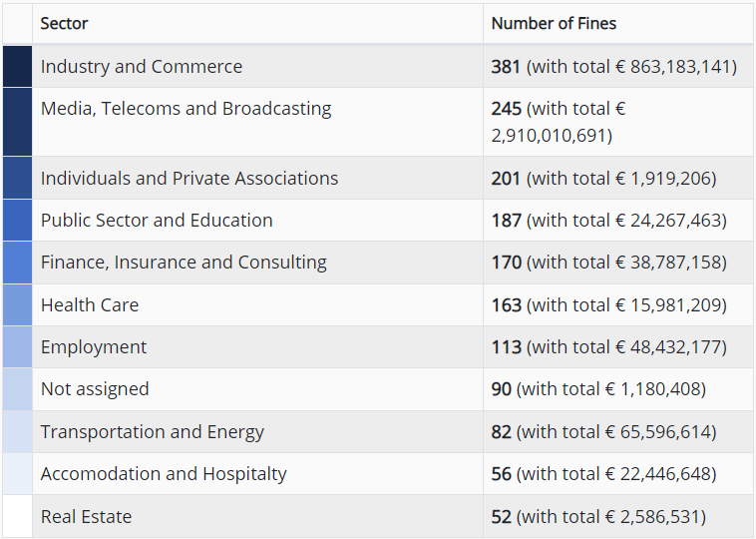The width and height of the screenshot is (756, 539).
Task: Select the Industry and Commerce sector text
Action: pyautogui.click(x=142, y=67)
